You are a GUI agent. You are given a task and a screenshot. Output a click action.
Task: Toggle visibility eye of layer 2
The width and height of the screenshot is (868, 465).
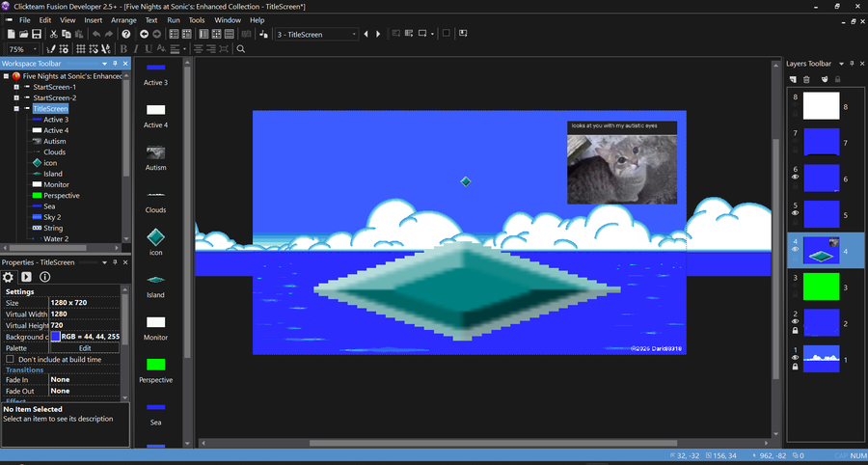pos(796,321)
